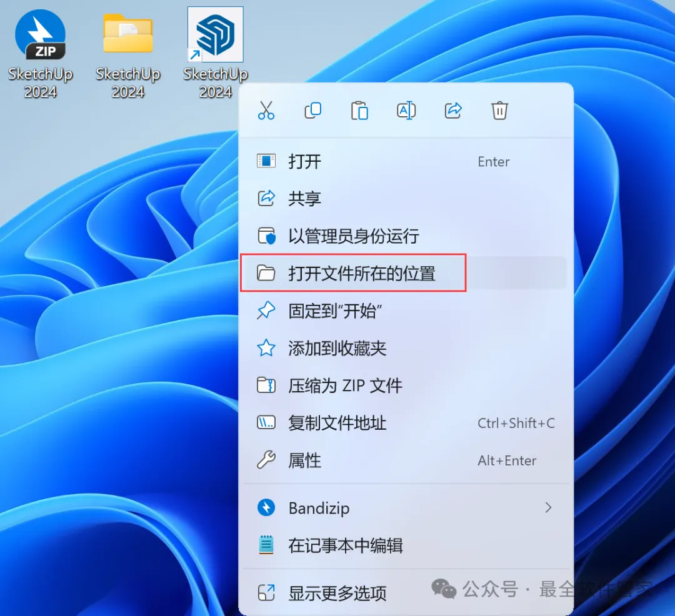Choose 显示更多选项 menu entry
675x616 pixels.
[x=406, y=593]
